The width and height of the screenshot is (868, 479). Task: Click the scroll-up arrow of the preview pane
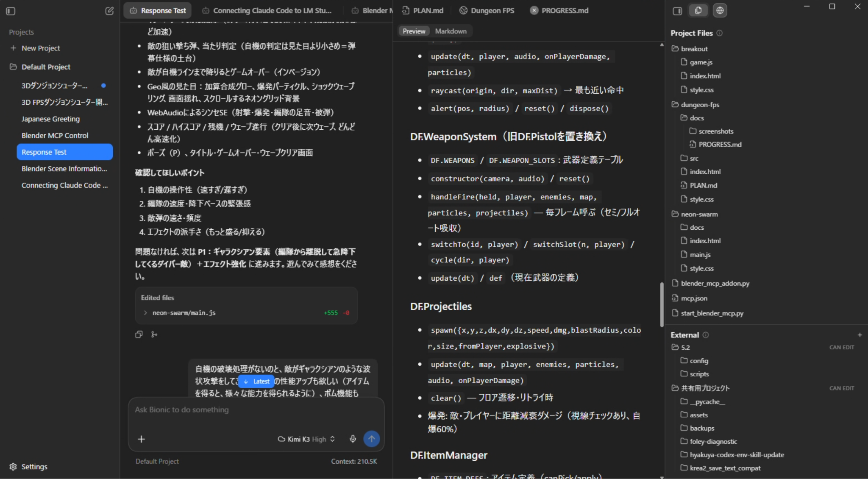coord(662,45)
